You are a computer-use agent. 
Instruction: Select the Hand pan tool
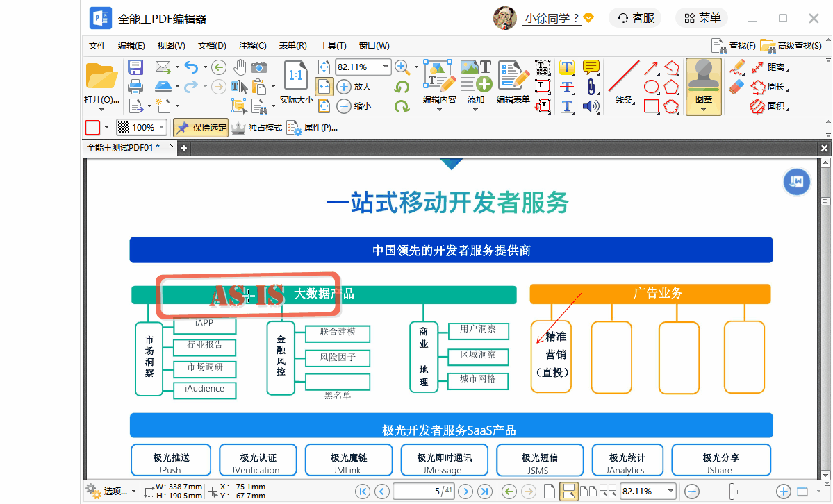(240, 67)
